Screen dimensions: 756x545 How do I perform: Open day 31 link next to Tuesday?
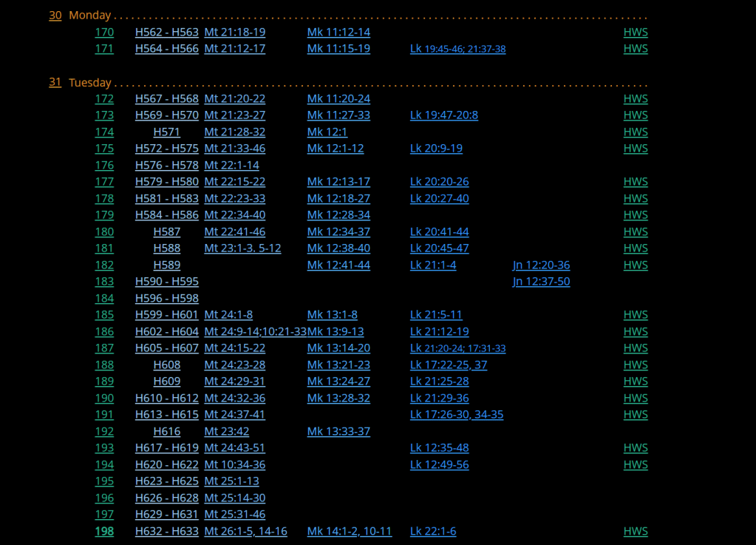[x=55, y=83]
